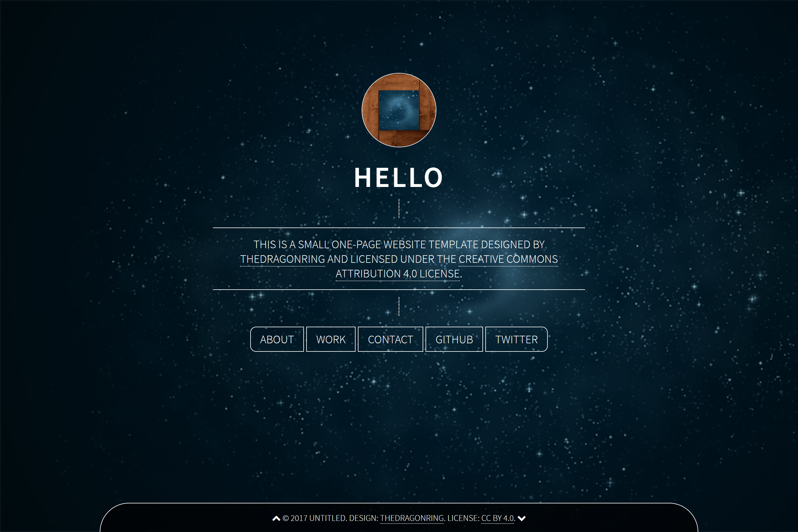Follow the TheDragonRing link in the intro paragraph
Screen dimensions: 798x532
[282, 259]
